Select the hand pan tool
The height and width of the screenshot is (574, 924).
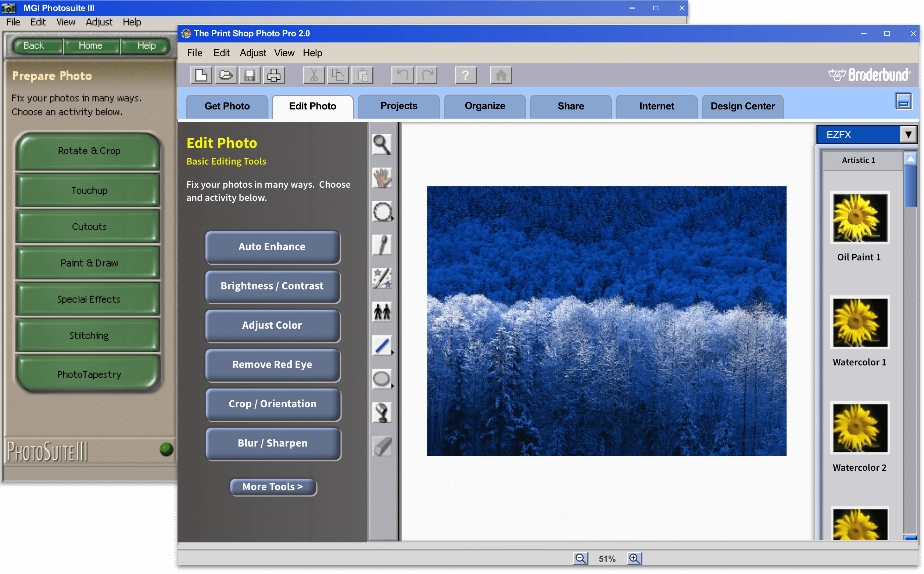pyautogui.click(x=382, y=178)
